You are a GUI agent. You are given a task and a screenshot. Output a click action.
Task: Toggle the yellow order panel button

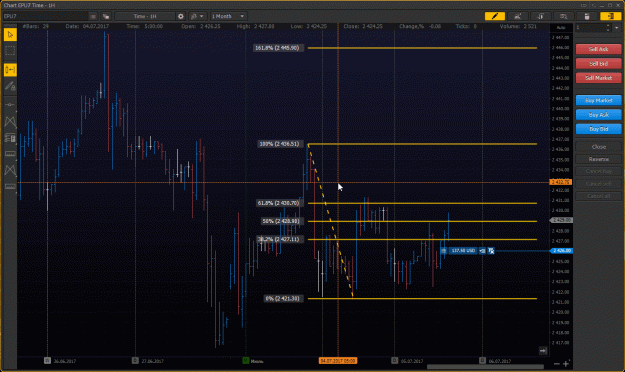tap(610, 16)
